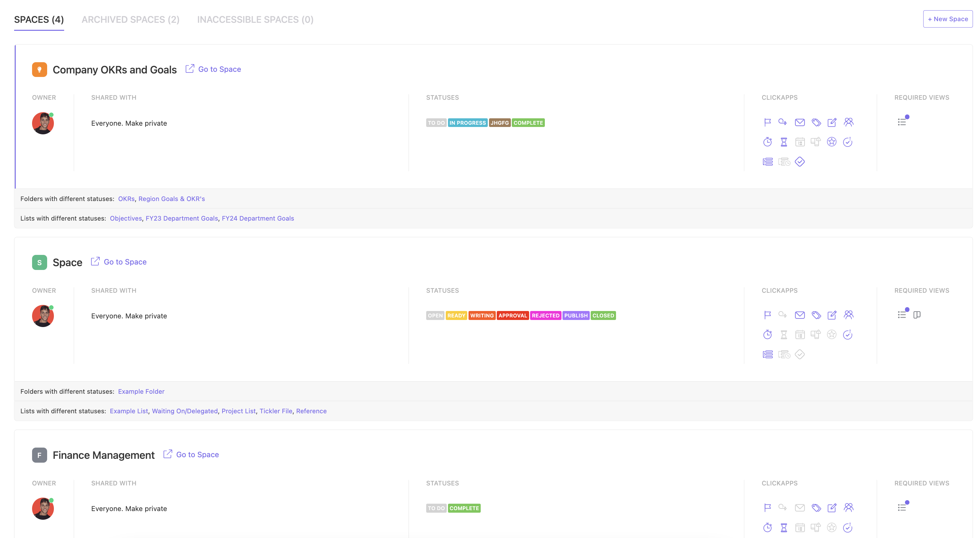The height and width of the screenshot is (538, 980).
Task: Click the REJECTED pink status badge
Action: click(545, 315)
